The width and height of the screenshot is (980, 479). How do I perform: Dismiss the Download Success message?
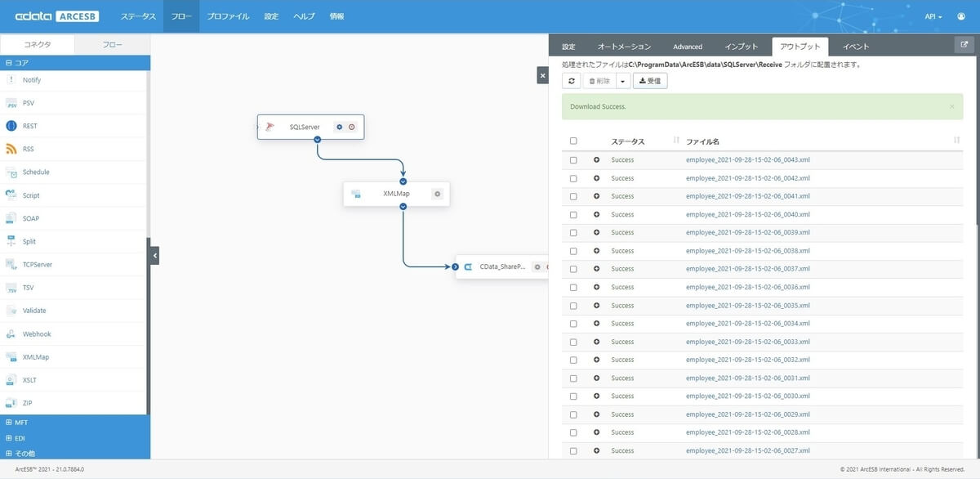pos(951,106)
